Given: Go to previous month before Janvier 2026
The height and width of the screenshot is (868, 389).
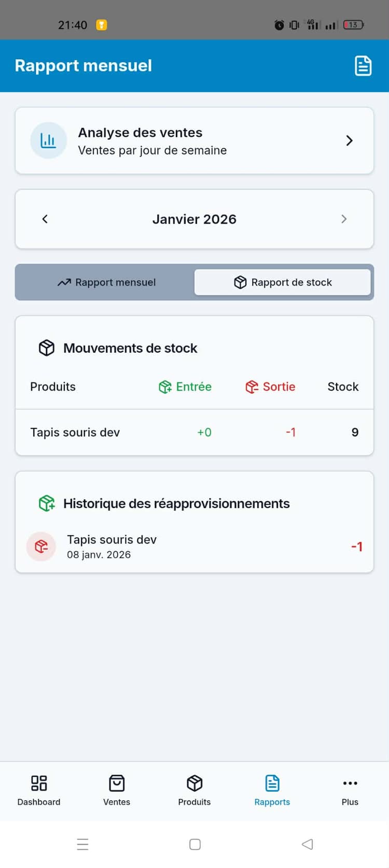Looking at the screenshot, I should (x=45, y=219).
